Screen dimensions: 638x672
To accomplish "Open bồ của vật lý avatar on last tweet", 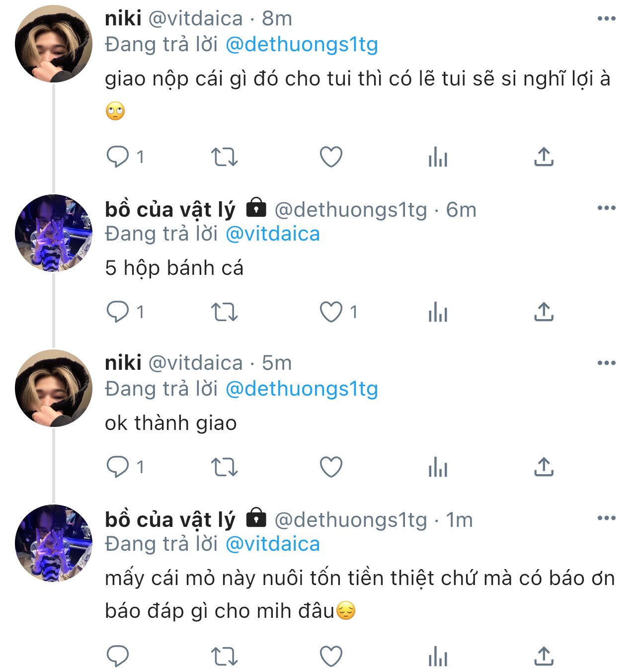I will pos(54,543).
